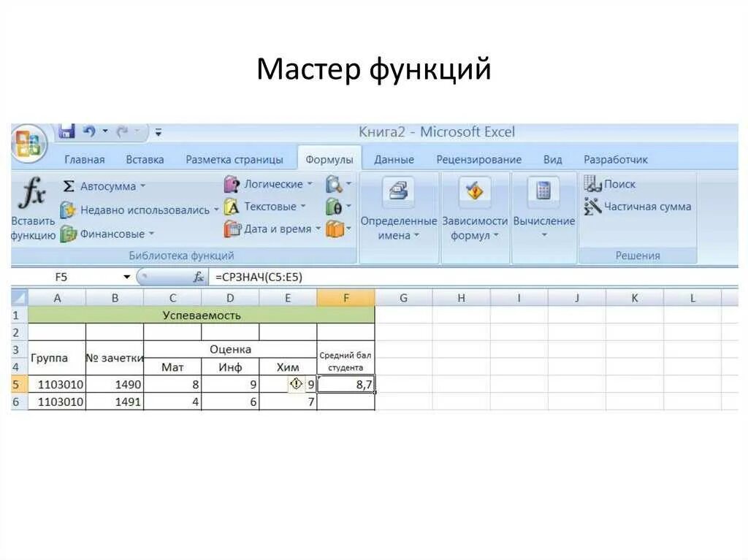Select the Формулы tab

point(329,160)
